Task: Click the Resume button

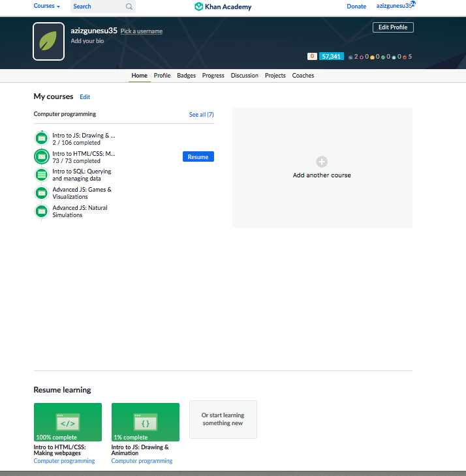Action: point(198,156)
